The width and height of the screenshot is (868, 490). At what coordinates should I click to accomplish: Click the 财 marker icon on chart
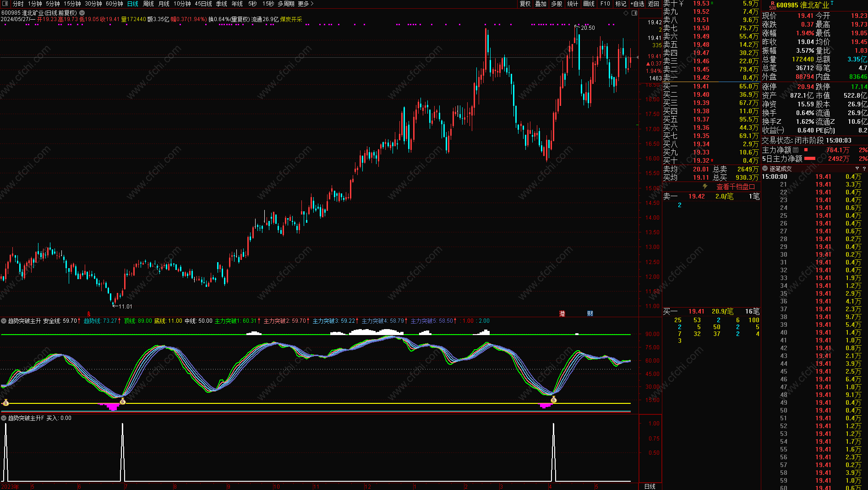pos(590,314)
